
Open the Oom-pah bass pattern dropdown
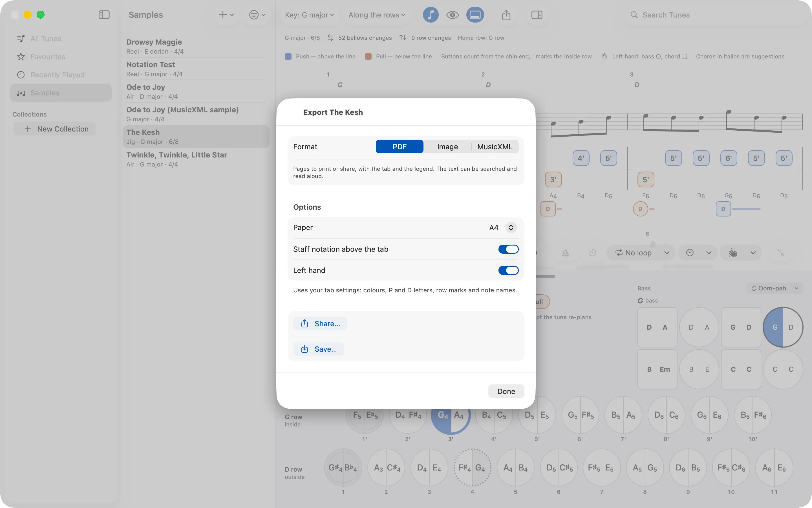point(775,288)
